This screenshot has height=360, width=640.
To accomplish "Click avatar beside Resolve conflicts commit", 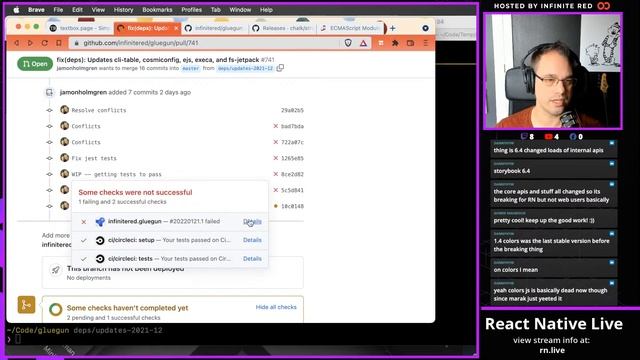I will (x=64, y=110).
